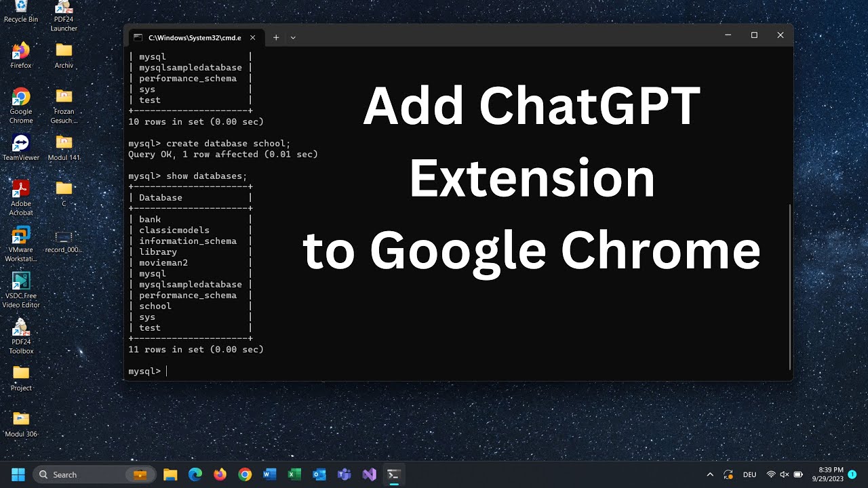Open Outlook from the taskbar
Image resolution: width=868 pixels, height=488 pixels.
click(x=319, y=474)
